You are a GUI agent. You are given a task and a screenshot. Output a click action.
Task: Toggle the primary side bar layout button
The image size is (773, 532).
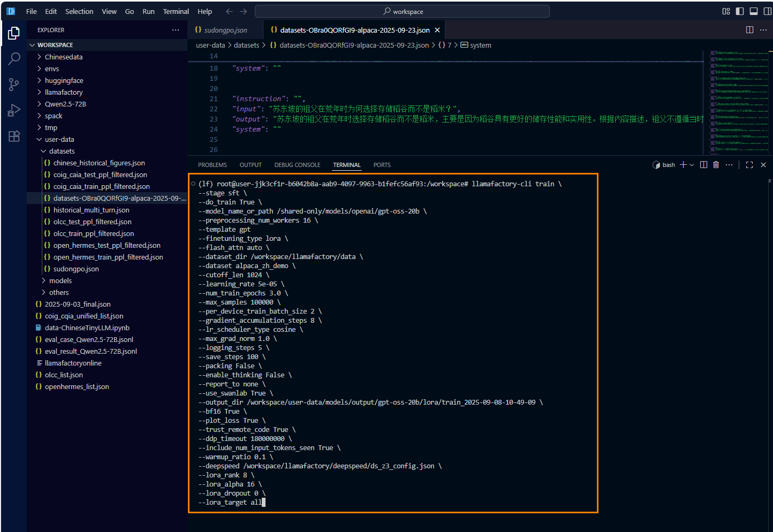(x=740, y=11)
